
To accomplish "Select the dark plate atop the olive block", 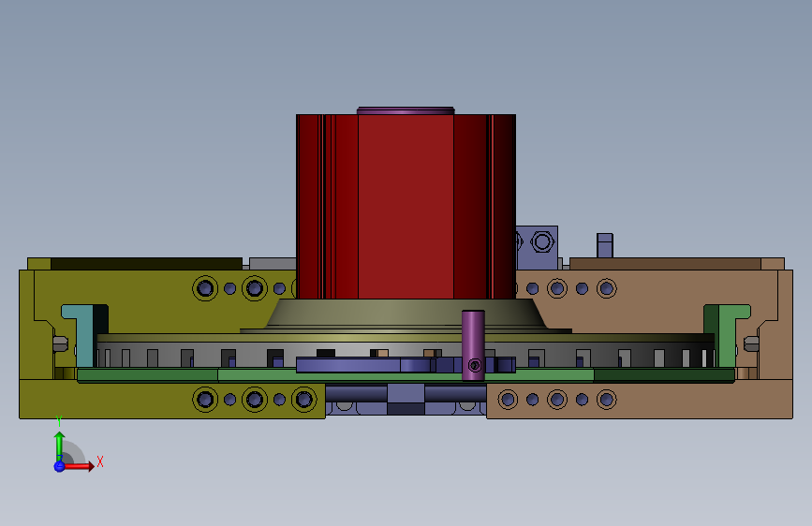I will 146,264.
